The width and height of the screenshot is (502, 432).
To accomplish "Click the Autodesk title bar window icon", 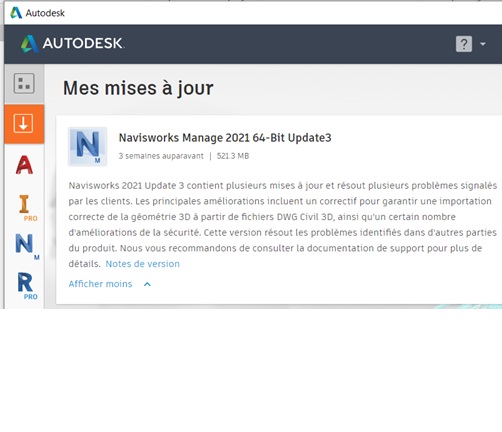I will tap(16, 13).
